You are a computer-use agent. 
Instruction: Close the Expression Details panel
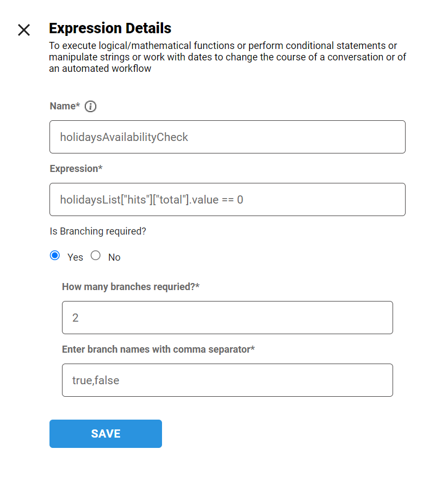pos(24,30)
